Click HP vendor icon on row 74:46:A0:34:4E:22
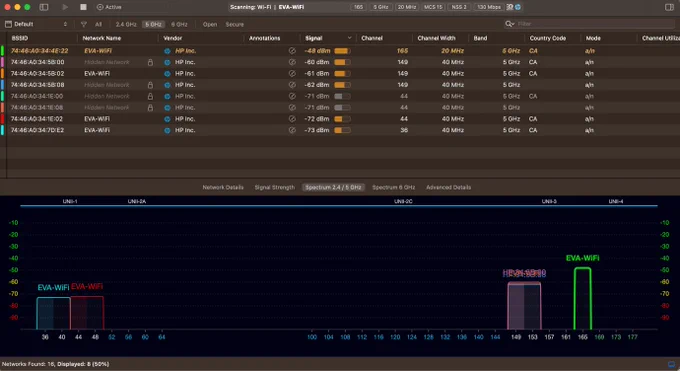 click(x=167, y=51)
